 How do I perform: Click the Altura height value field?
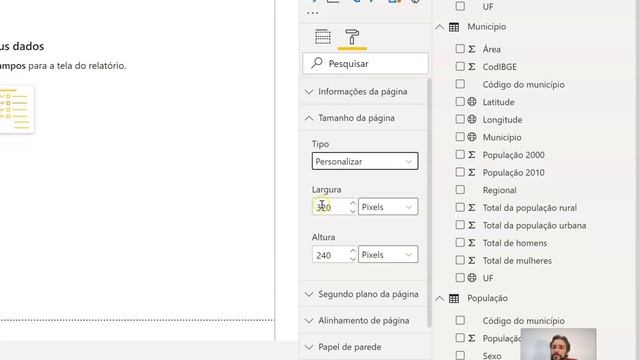(x=331, y=255)
